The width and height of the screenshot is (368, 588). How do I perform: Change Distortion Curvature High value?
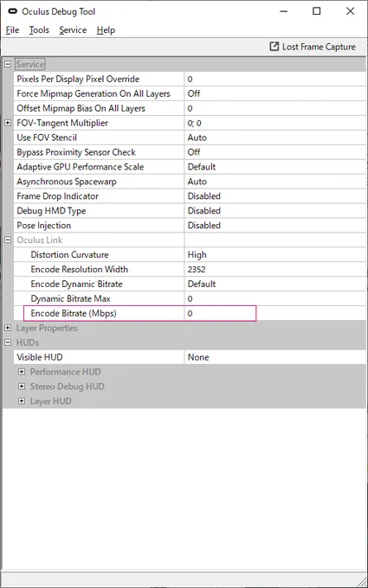coord(274,254)
